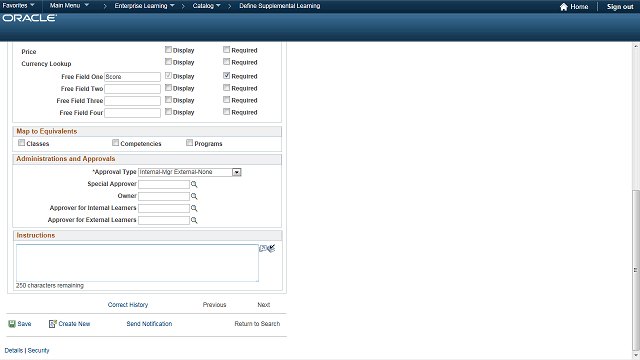The height and width of the screenshot is (360, 640).
Task: Open the Security link
Action: pos(38,351)
